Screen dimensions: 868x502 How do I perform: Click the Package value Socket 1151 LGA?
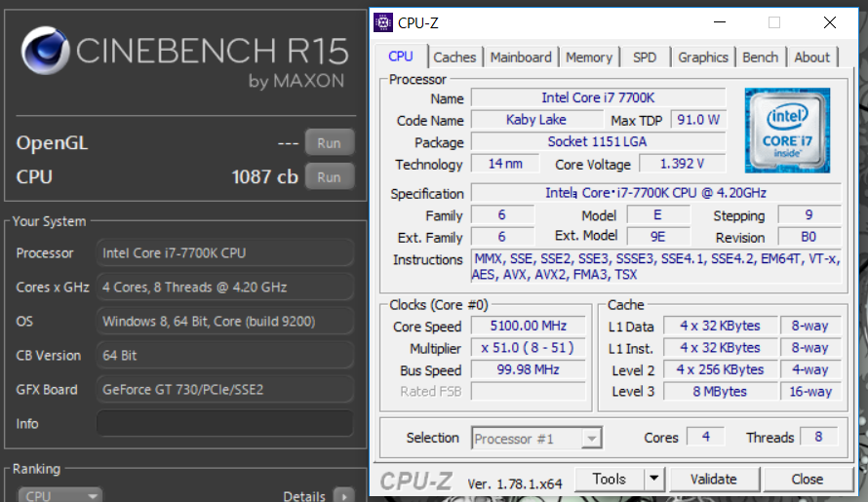pos(598,141)
